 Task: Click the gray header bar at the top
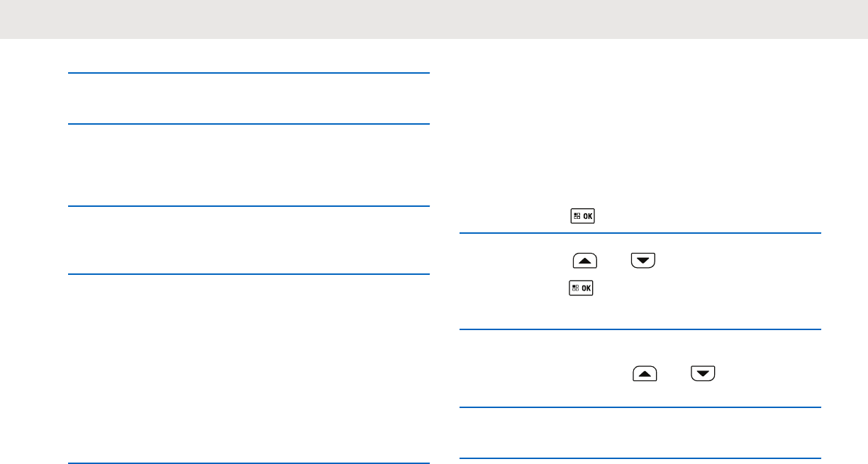(434, 19)
